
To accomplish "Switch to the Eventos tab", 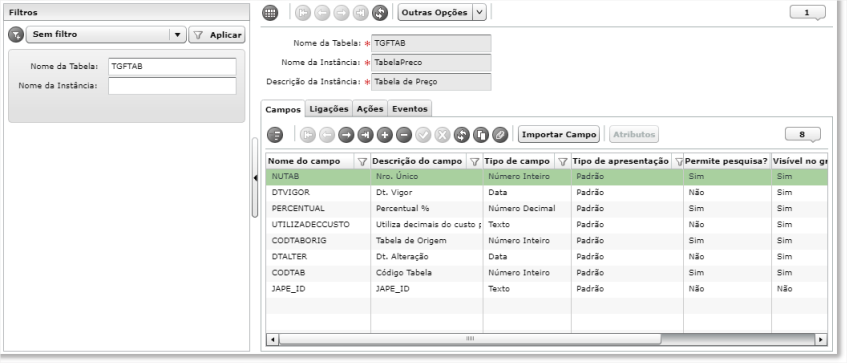I will [409, 109].
